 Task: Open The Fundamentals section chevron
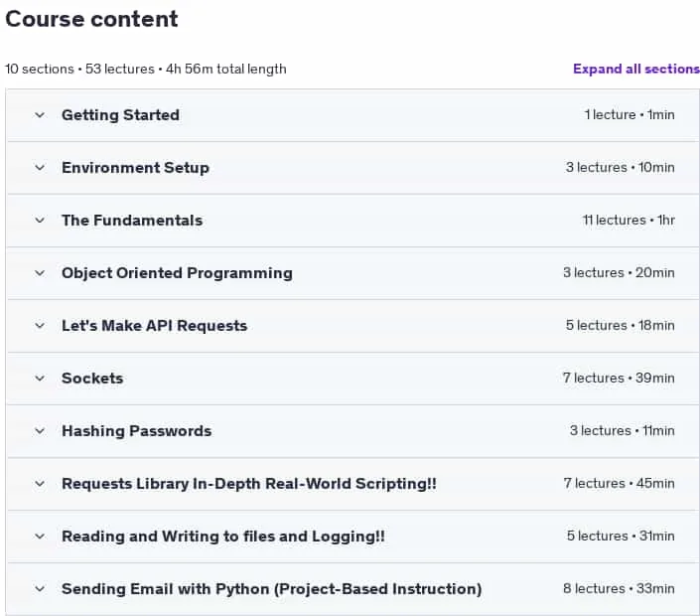40,221
